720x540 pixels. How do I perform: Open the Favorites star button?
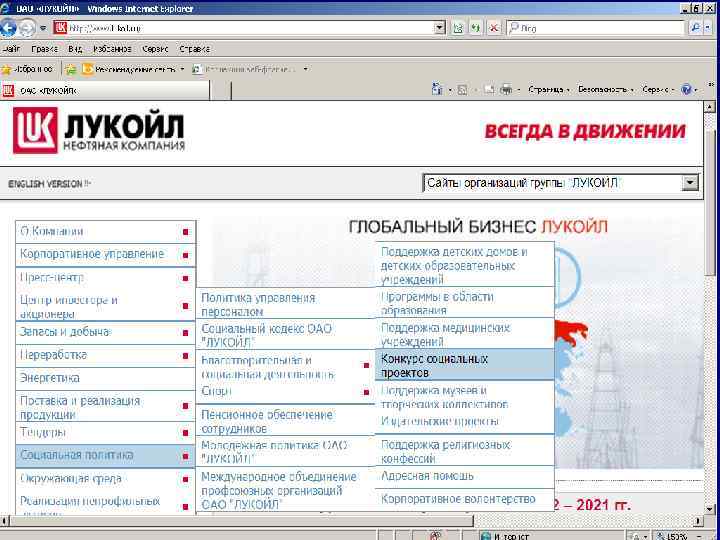point(28,69)
